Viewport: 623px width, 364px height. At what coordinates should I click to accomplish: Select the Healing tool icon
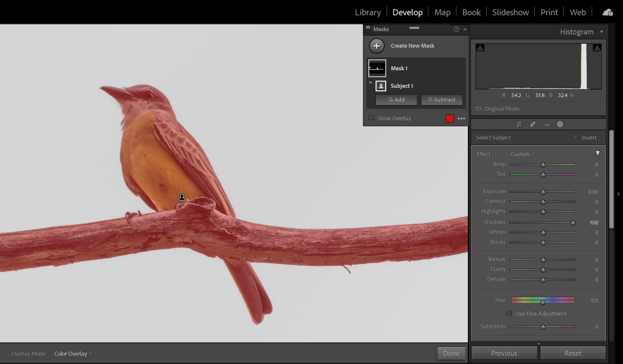[533, 124]
